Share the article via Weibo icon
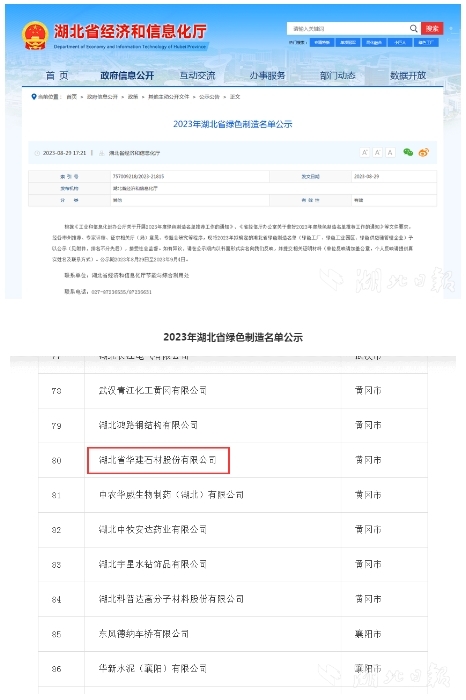Image resolution: width=466 pixels, height=700 pixels. tap(424, 152)
